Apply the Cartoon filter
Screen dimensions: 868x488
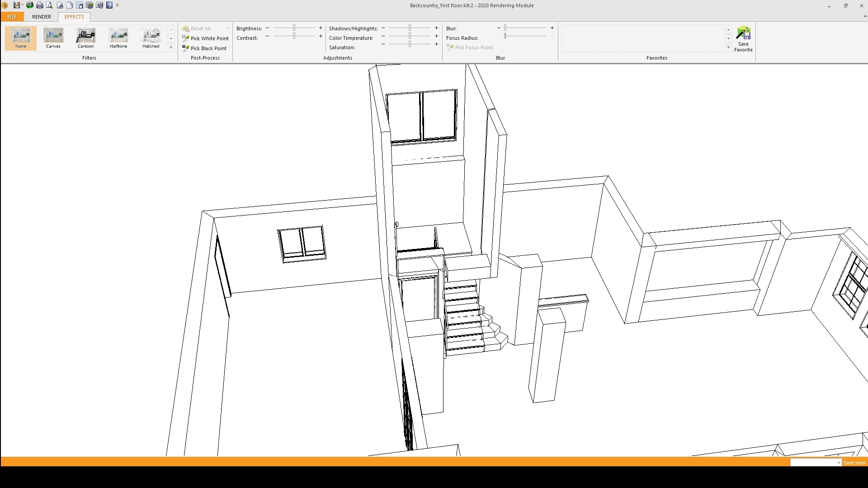[x=86, y=38]
